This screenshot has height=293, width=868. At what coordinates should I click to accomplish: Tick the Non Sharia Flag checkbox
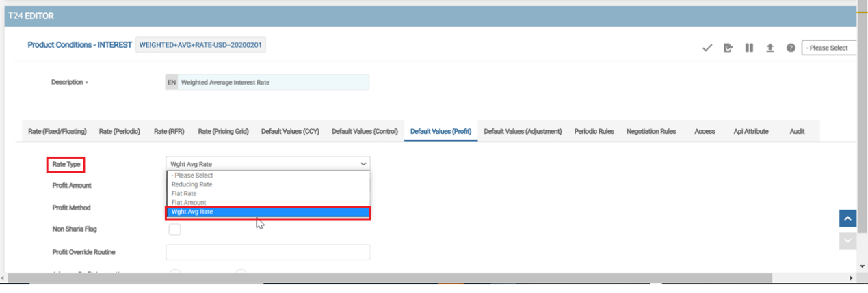point(174,229)
